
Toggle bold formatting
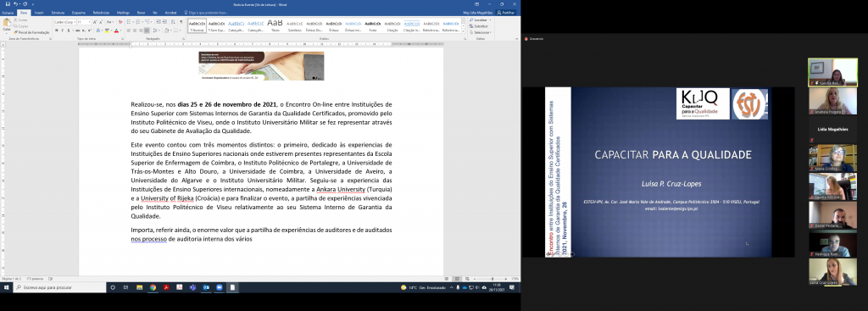tap(57, 31)
